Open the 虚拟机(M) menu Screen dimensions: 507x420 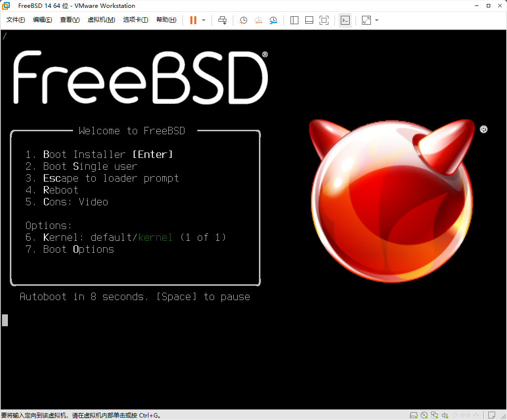point(101,20)
